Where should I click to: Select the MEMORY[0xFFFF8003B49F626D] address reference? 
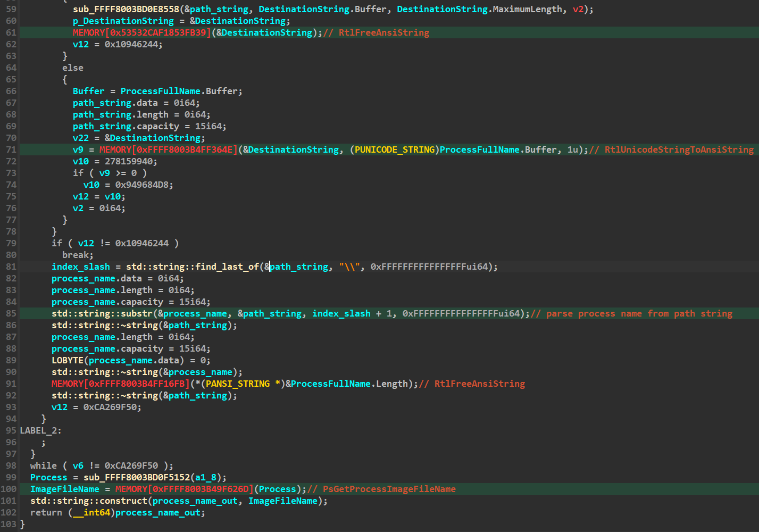point(185,489)
